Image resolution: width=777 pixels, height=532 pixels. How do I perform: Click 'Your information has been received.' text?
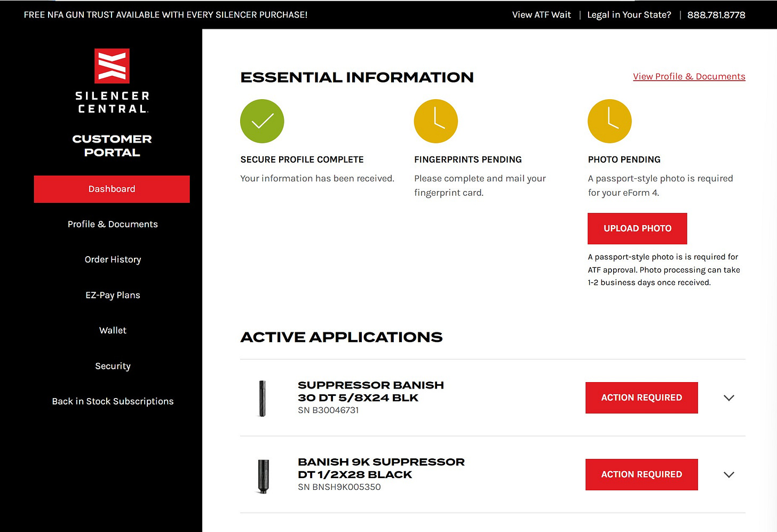click(317, 178)
